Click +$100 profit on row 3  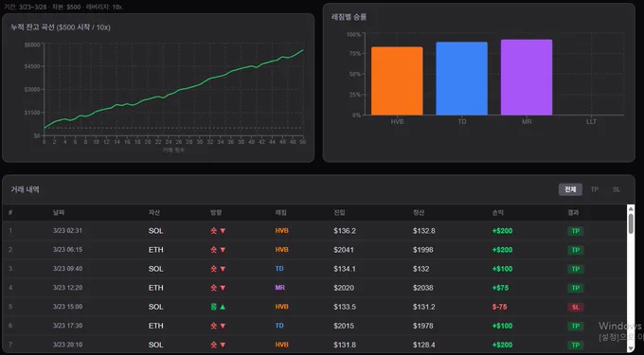click(502, 269)
